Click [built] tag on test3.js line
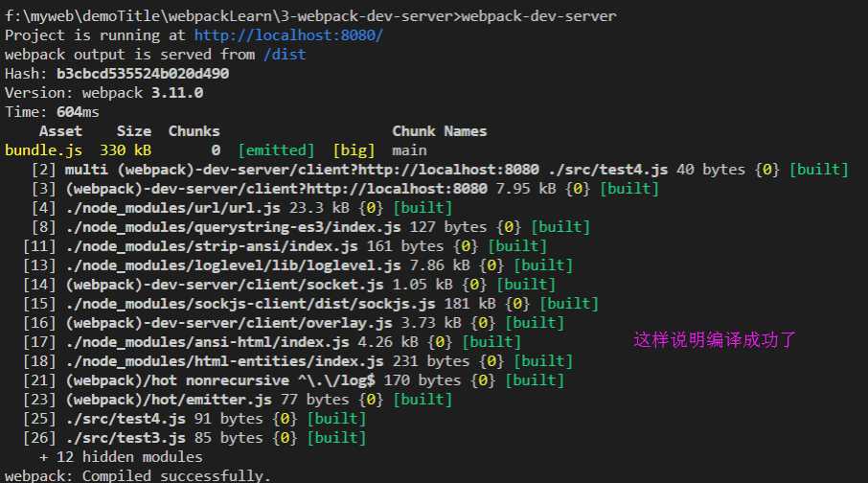The height and width of the screenshot is (483, 868). [336, 438]
